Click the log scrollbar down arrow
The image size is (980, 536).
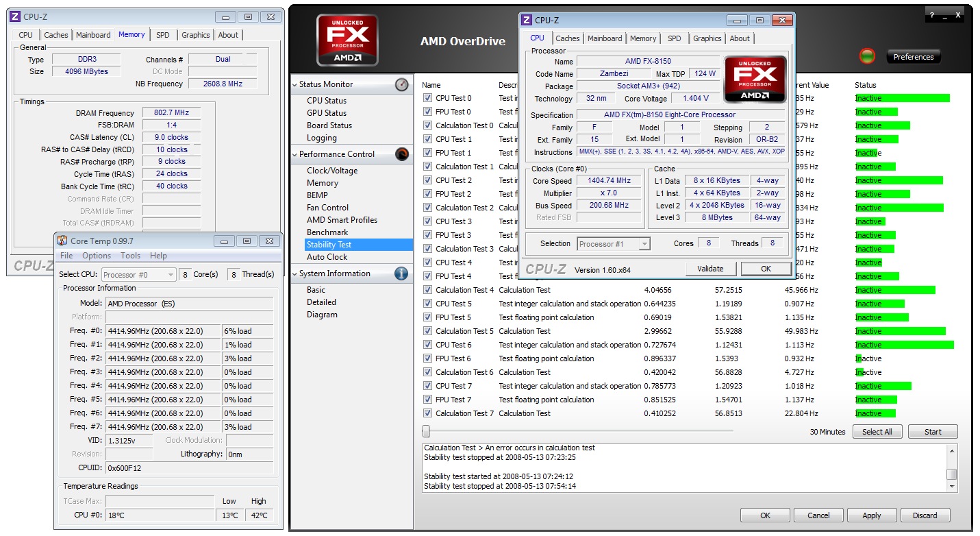tap(951, 485)
